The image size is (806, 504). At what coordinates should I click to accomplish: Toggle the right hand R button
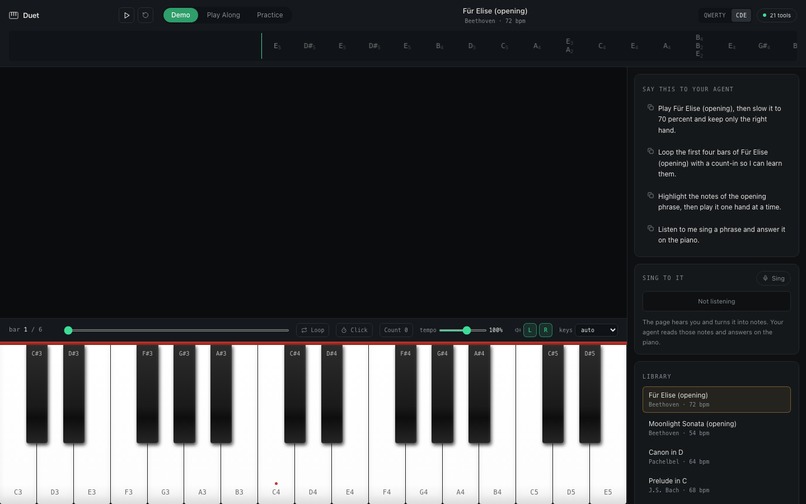tap(546, 330)
